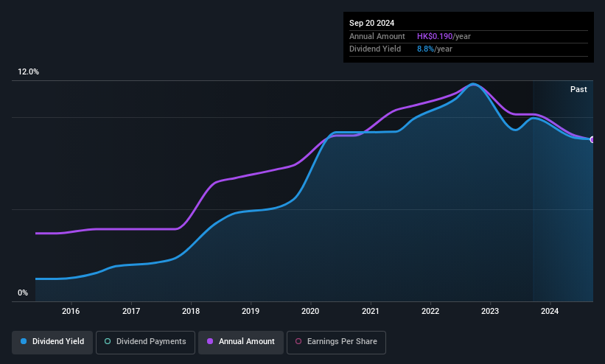This screenshot has width=605, height=364.
Task: Select the 2018 x-axis label
Action: point(191,311)
